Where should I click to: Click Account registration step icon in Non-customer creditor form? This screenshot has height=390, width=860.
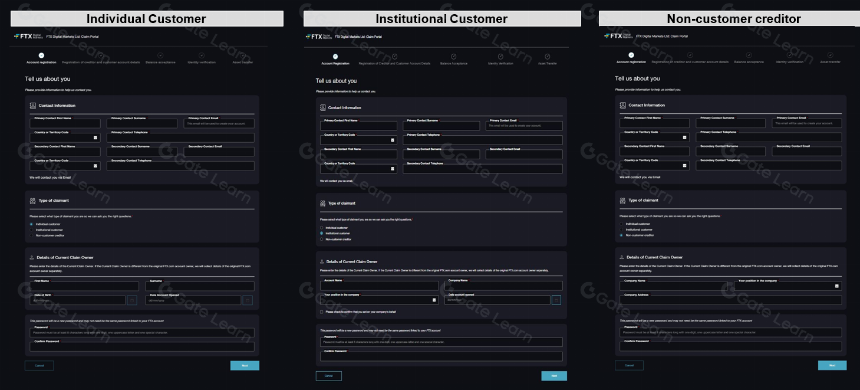pos(631,55)
